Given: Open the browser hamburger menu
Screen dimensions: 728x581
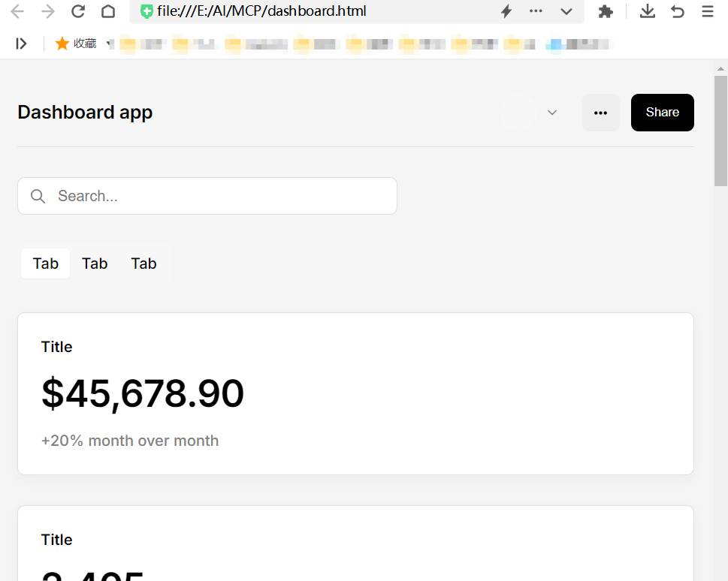Looking at the screenshot, I should tap(708, 11).
